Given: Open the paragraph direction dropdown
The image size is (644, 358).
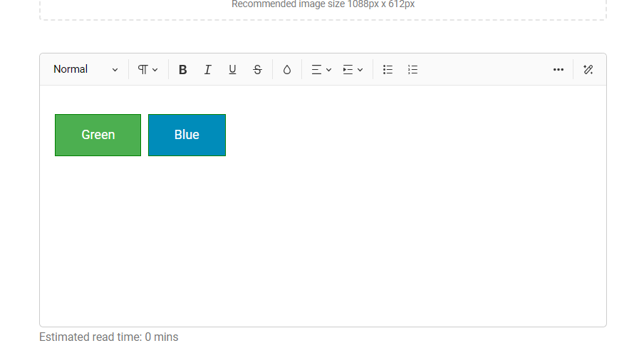Looking at the screenshot, I should [148, 69].
